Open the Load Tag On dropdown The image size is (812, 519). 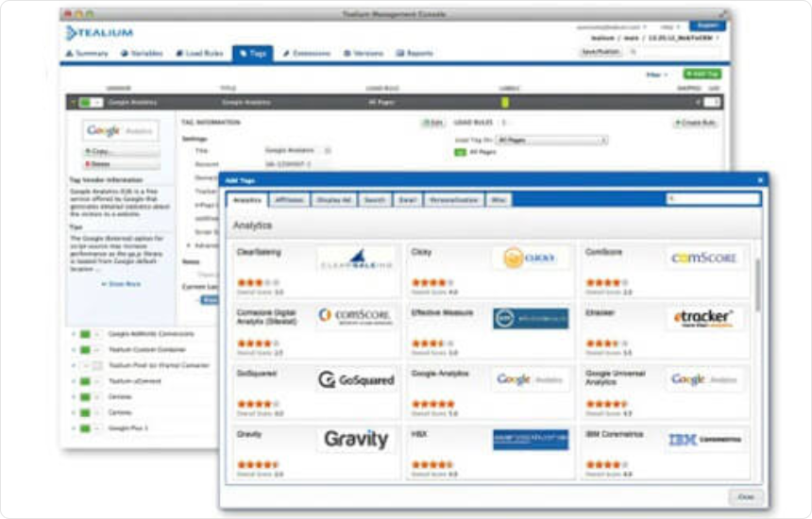[x=551, y=141]
